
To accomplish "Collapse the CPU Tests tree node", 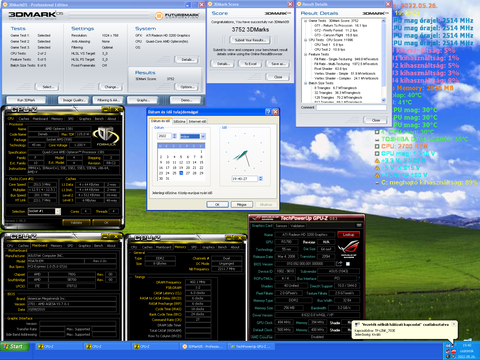I will click(305, 40).
